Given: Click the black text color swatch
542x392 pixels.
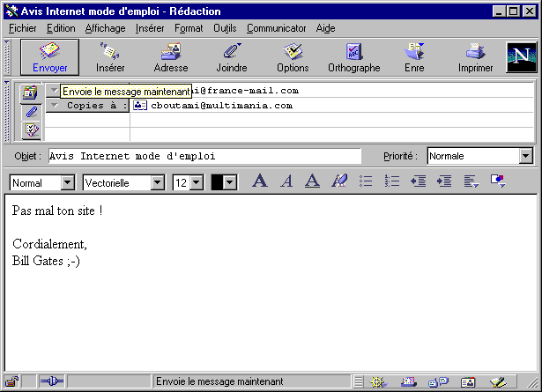Looking at the screenshot, I should tap(217, 182).
